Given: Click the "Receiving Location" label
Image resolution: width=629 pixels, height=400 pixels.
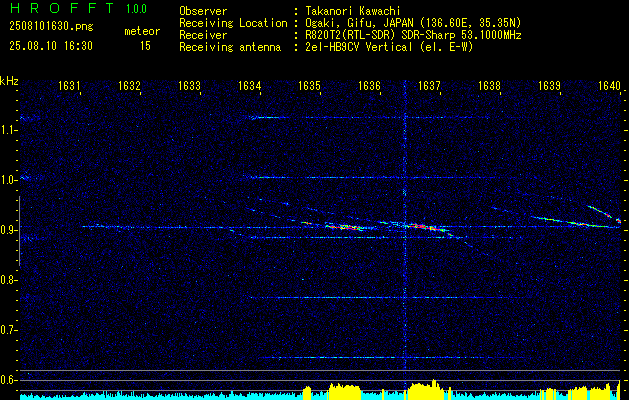Looking at the screenshot, I should [x=233, y=23].
